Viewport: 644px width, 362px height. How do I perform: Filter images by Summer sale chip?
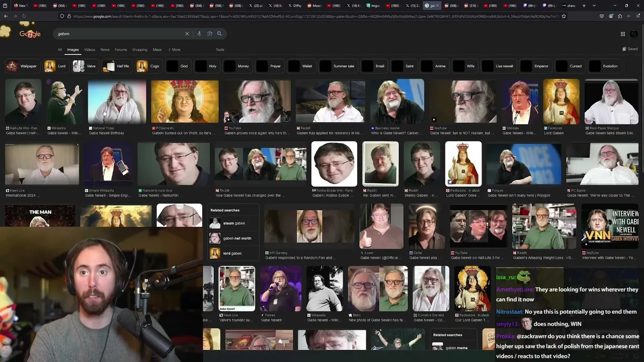[338, 66]
